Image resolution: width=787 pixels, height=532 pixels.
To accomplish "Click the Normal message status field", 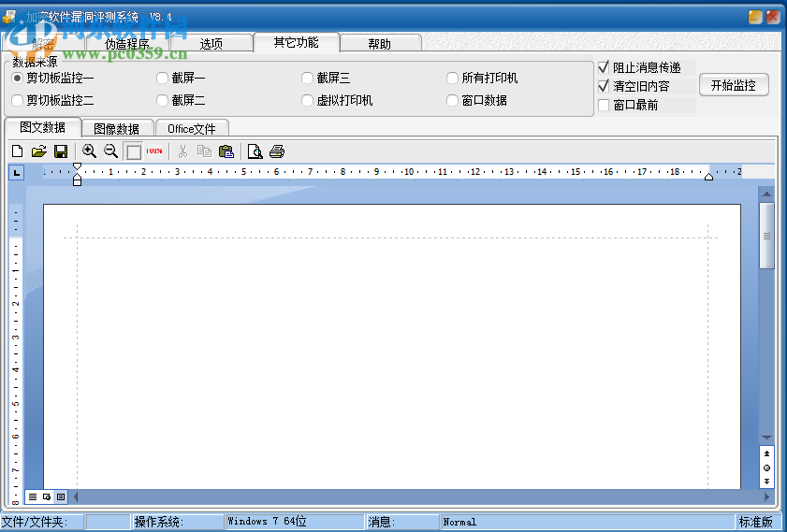I will coord(589,522).
